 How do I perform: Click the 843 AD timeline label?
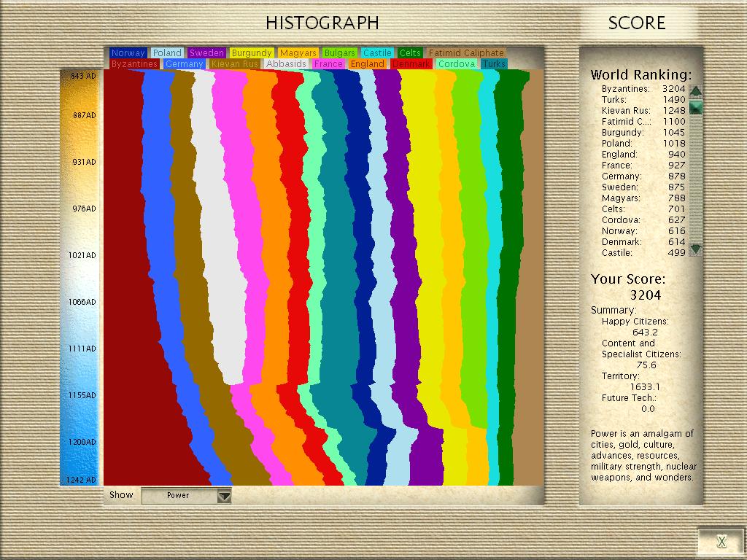pos(83,76)
